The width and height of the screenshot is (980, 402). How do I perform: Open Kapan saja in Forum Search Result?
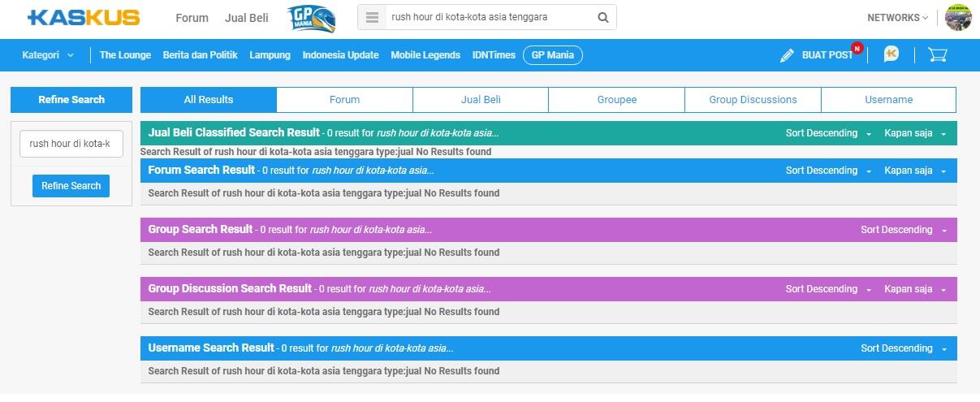(x=915, y=171)
